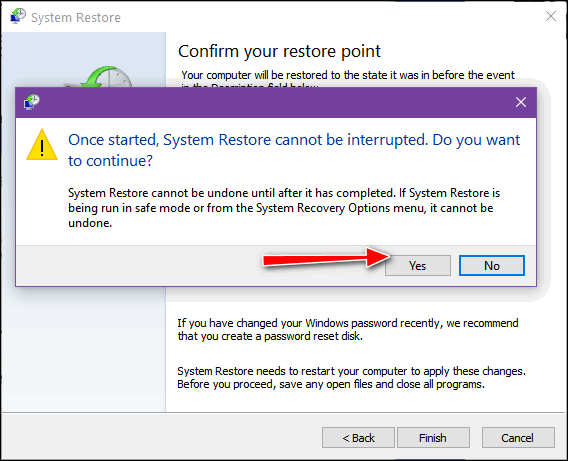
Task: Click the safe mode cannot be undone paragraph
Action: click(284, 208)
